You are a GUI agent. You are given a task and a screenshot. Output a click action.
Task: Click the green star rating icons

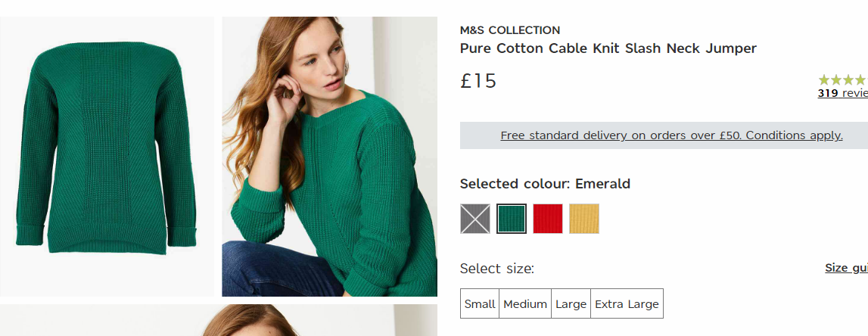point(842,80)
